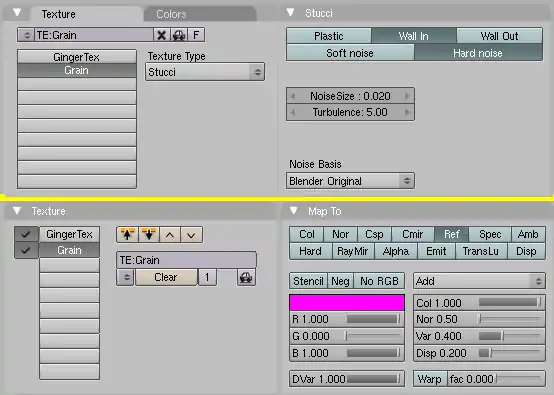Enable No RGB option
Screen dimensions: 554x395
click(379, 281)
